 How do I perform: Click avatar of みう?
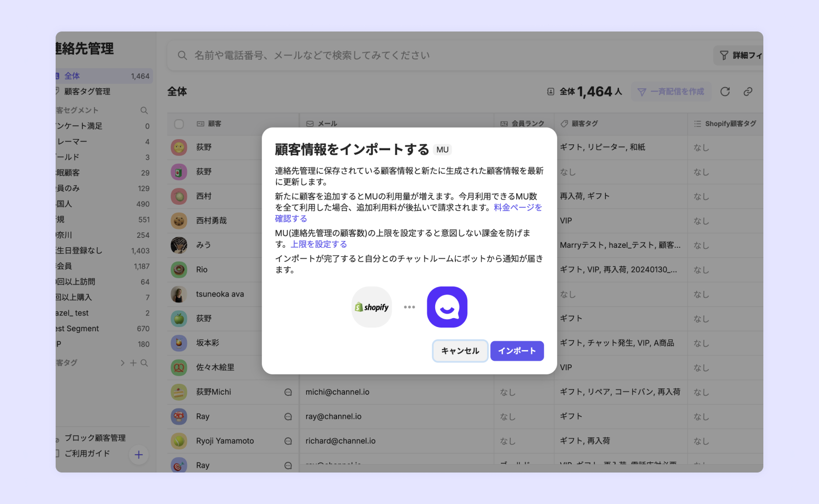(x=179, y=245)
